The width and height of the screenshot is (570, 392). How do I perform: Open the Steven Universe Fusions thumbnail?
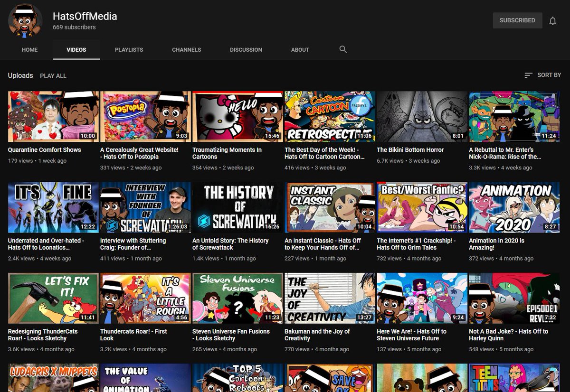pos(237,298)
